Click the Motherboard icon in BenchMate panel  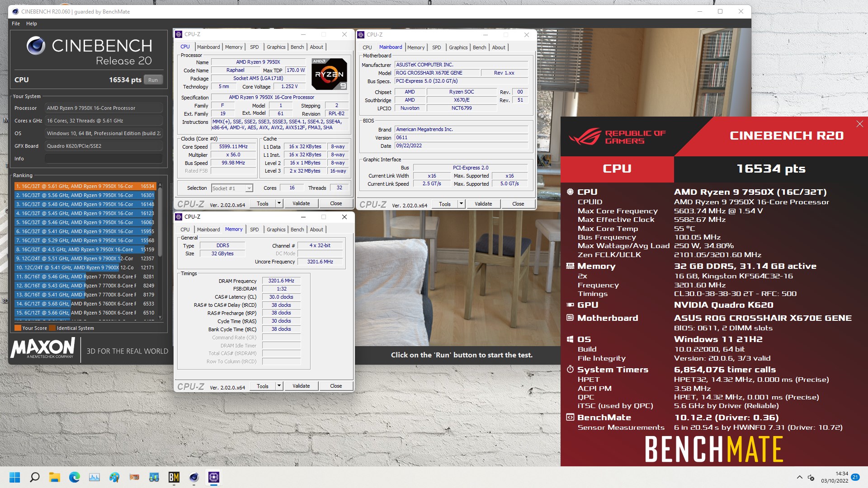(570, 318)
